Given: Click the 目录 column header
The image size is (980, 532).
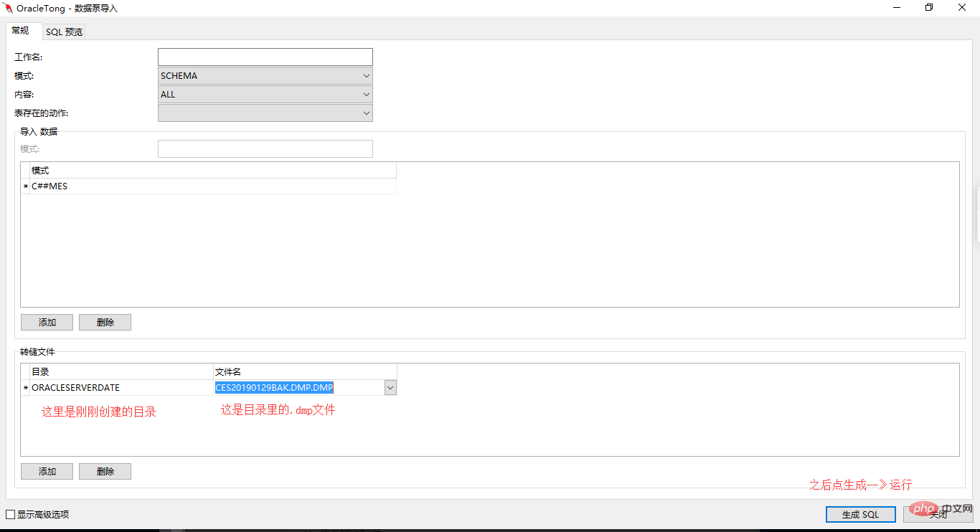Looking at the screenshot, I should [121, 372].
